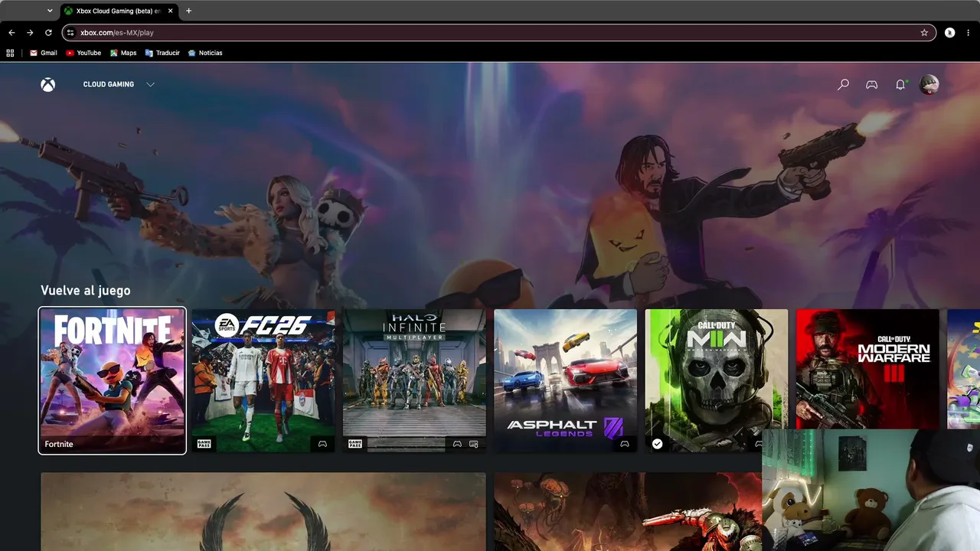Open a new tab with the plus icon

[x=188, y=11]
